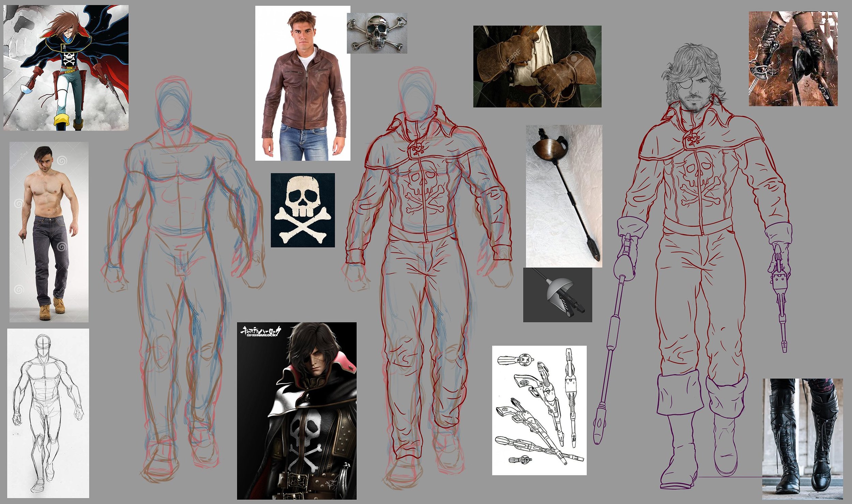
Task: Click the CG Harlock movie poster
Action: pos(296,411)
